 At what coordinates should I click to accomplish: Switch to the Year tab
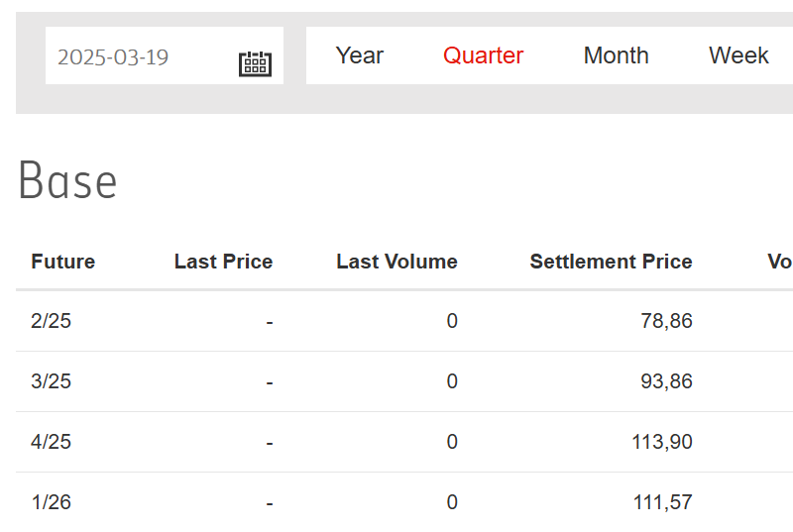point(360,55)
